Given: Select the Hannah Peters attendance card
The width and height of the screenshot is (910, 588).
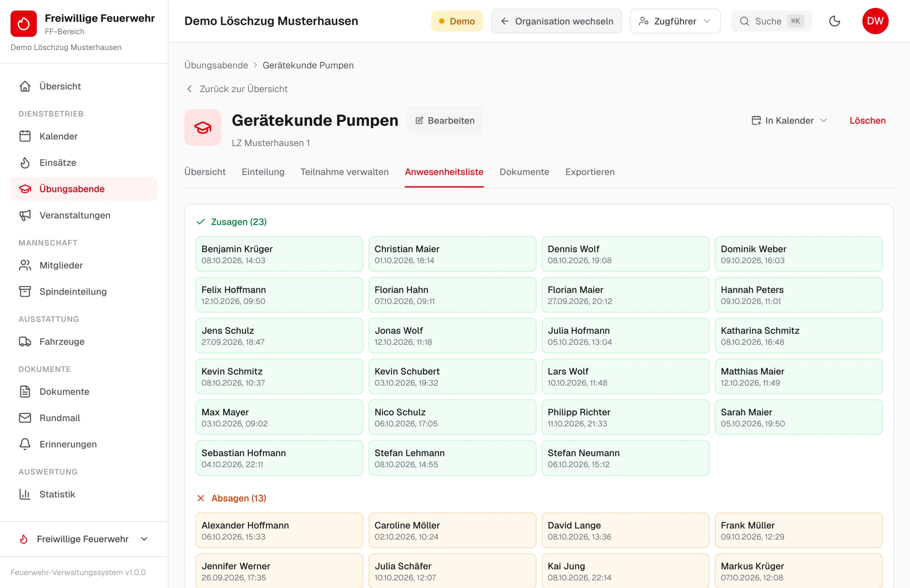Looking at the screenshot, I should tap(799, 295).
